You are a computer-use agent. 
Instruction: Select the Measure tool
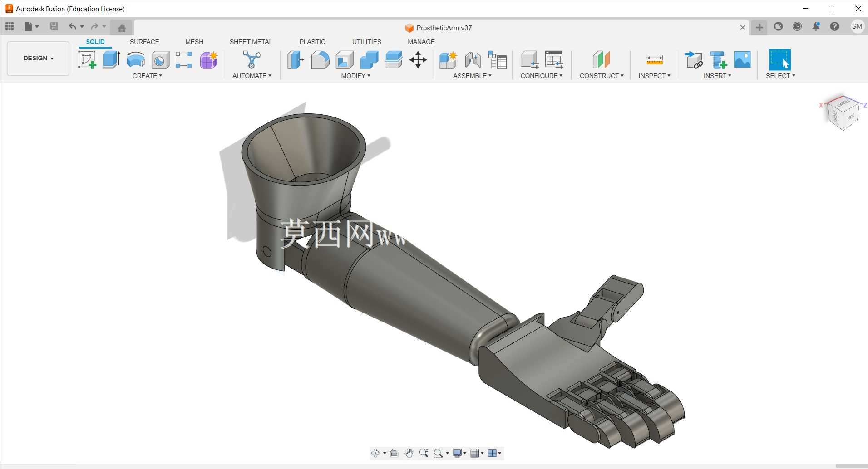(655, 60)
